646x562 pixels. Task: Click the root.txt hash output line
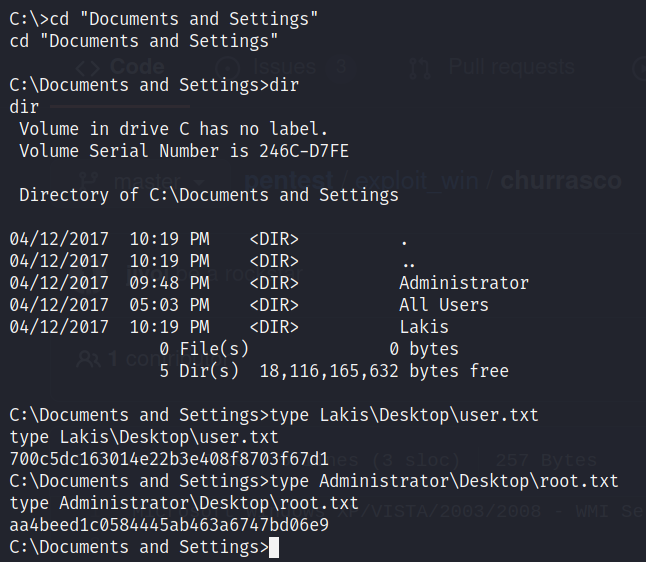pyautogui.click(x=168, y=525)
